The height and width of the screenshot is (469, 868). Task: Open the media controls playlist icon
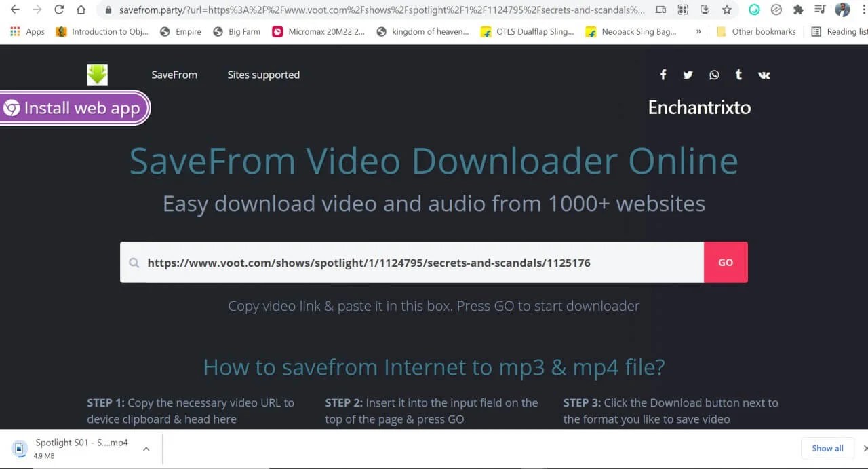point(820,10)
